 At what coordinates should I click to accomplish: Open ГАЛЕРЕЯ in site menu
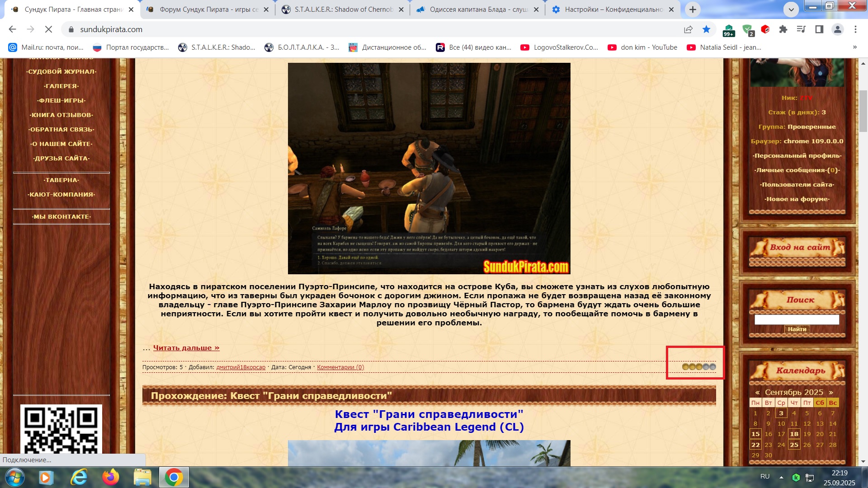61,86
